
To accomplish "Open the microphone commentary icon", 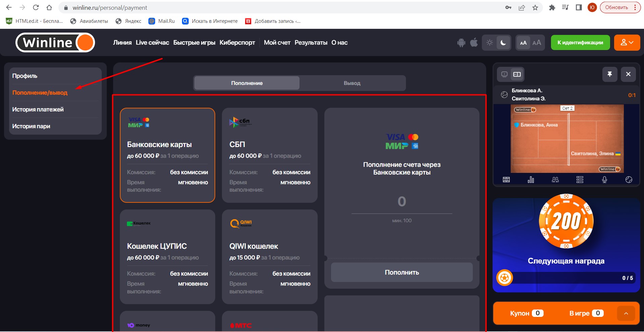I will [x=604, y=180].
